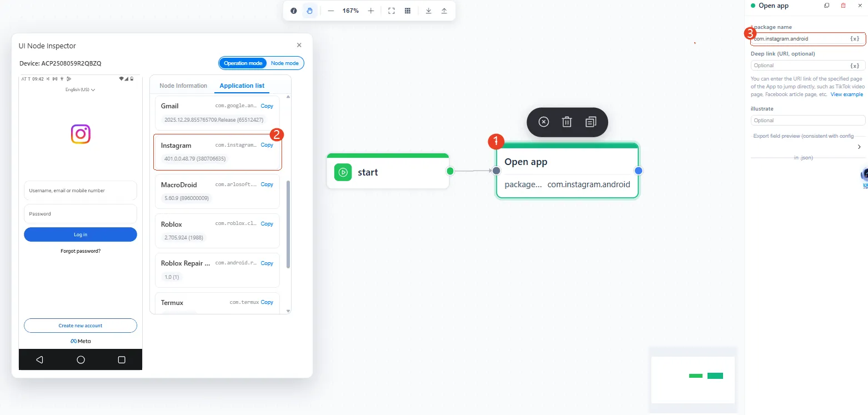Screen dimensions: 868x415
Task: Copy the MacroDroid package name
Action: (x=267, y=184)
